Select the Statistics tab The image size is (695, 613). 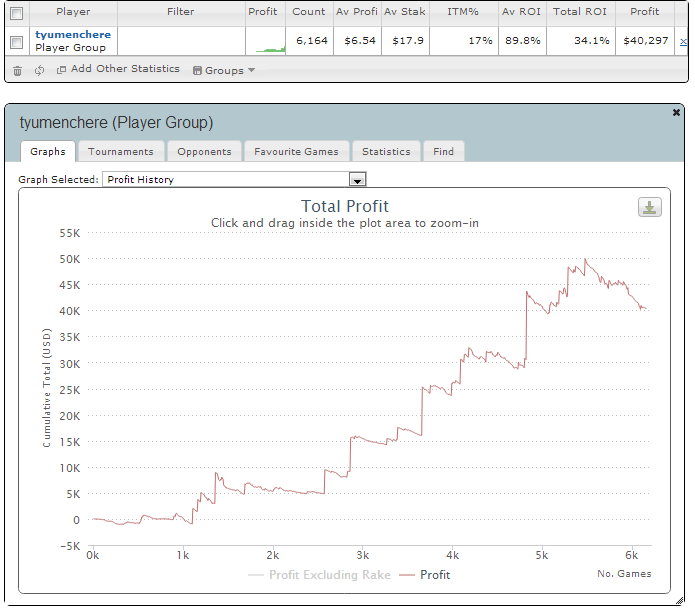tap(386, 151)
